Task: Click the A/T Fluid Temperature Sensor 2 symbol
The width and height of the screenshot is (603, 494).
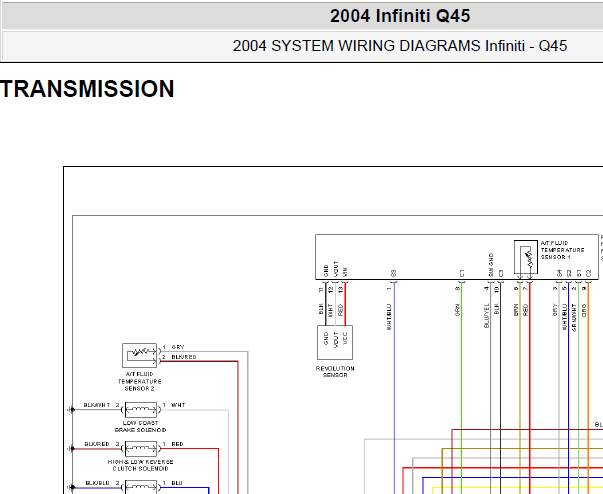Action: click(x=139, y=355)
